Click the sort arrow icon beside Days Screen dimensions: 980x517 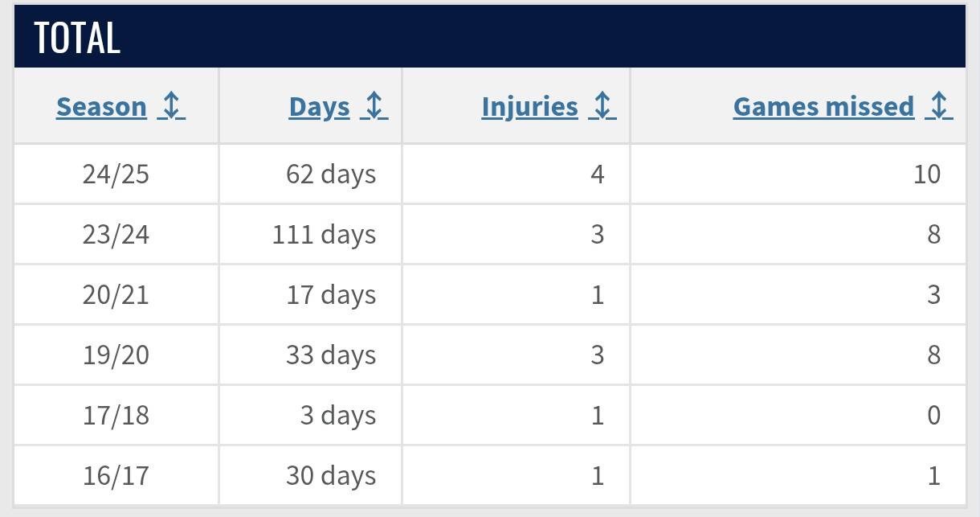pyautogui.click(x=374, y=106)
